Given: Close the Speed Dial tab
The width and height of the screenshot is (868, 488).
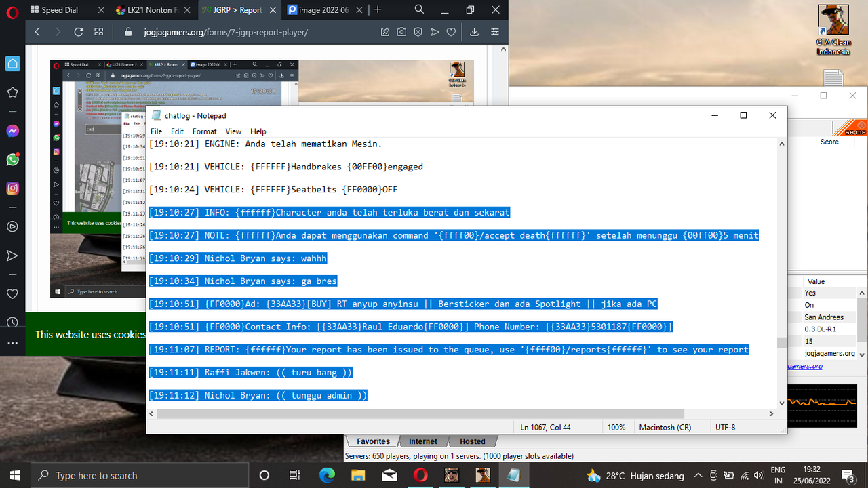Looking at the screenshot, I should tap(100, 10).
